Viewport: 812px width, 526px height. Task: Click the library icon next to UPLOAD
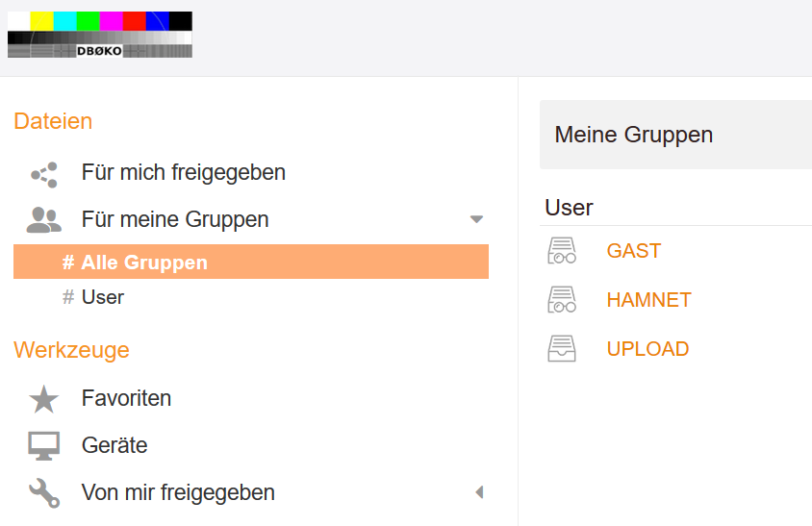562,349
